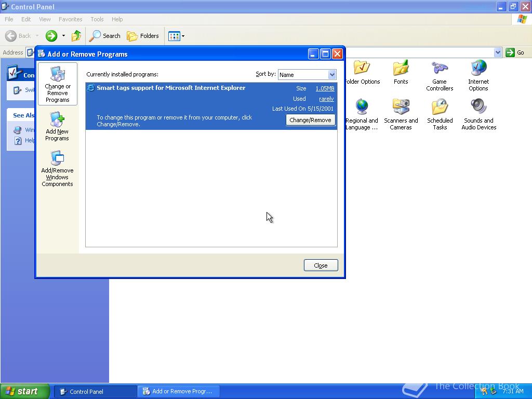The height and width of the screenshot is (399, 532).
Task: Click the Start button
Action: tap(25, 391)
